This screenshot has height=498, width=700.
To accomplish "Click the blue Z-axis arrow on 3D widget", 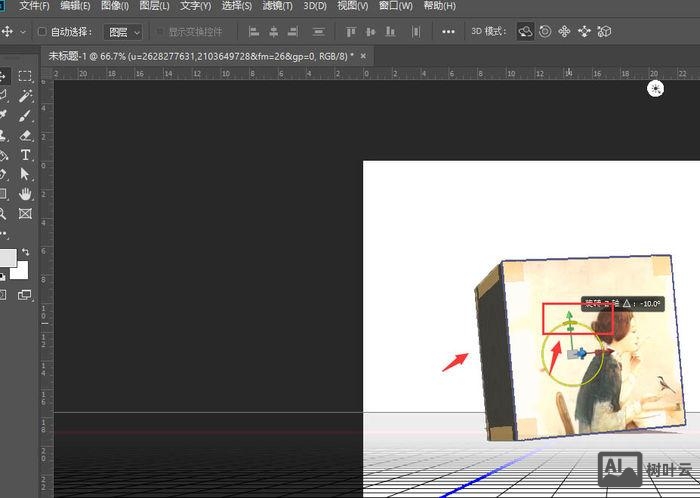I will click(582, 354).
